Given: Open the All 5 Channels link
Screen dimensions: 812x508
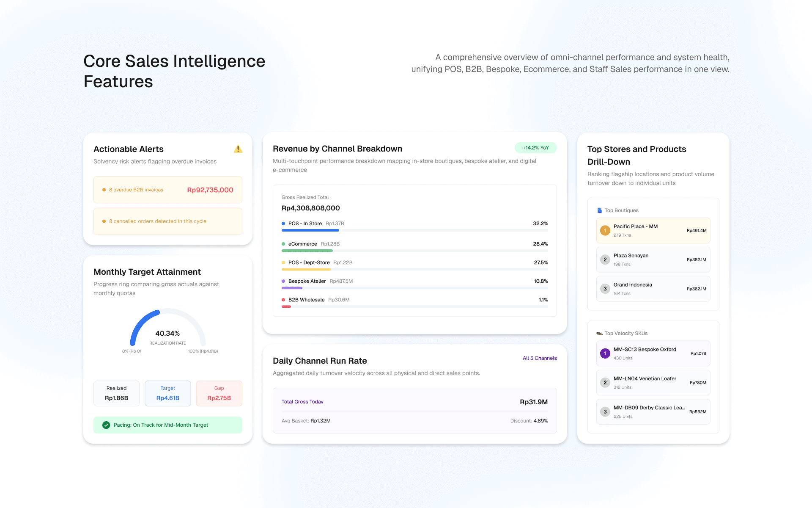Looking at the screenshot, I should [540, 358].
